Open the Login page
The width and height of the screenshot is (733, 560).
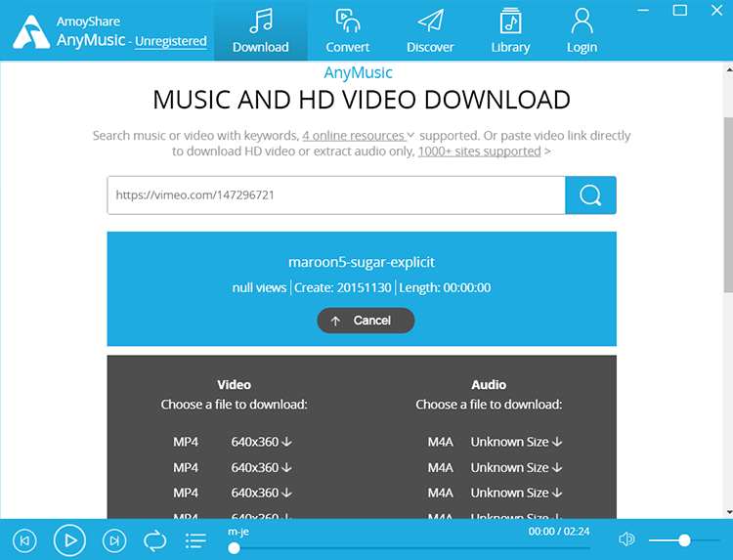582,30
